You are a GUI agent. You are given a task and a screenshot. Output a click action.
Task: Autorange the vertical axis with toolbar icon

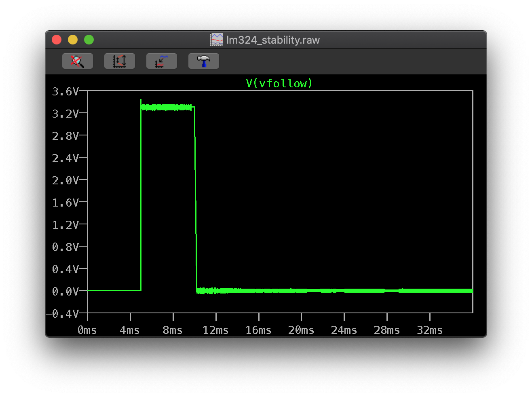tap(120, 61)
